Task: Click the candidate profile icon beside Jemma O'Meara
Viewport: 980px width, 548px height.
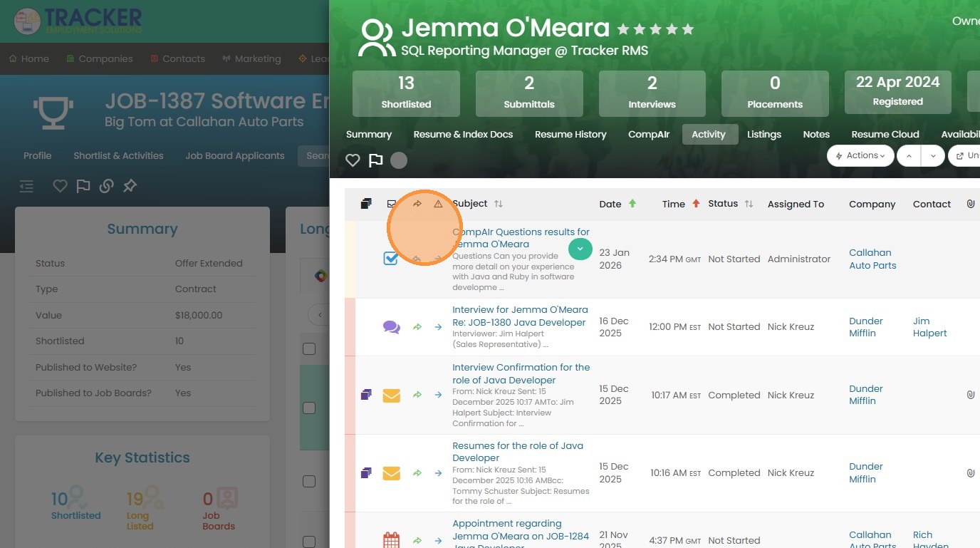Action: pos(376,38)
